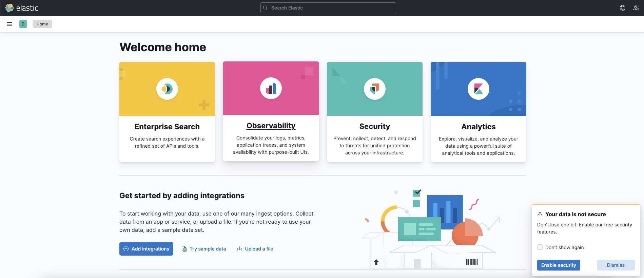The image size is (644, 278).
Task: Focus the Search Elastic field
Action: pyautogui.click(x=328, y=8)
